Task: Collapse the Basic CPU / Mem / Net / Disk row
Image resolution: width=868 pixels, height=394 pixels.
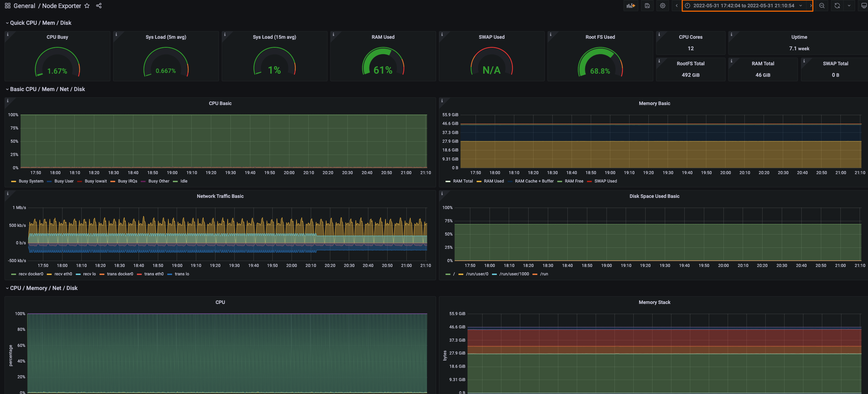Action: (47, 89)
